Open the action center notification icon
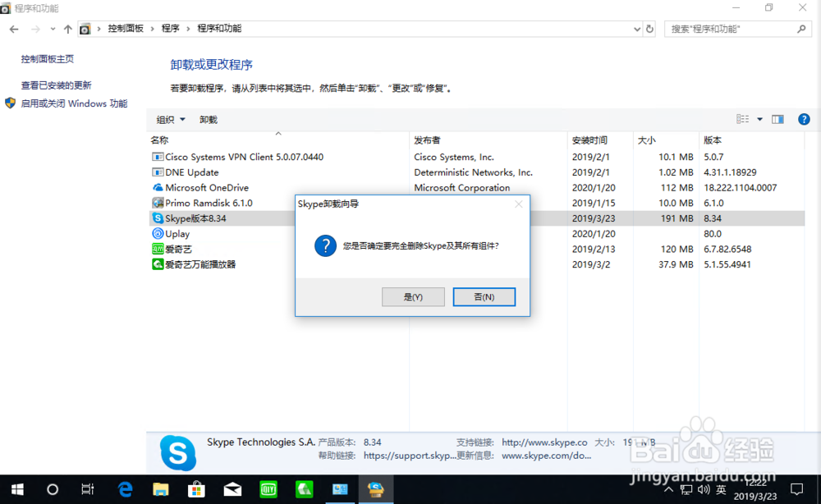 [797, 489]
